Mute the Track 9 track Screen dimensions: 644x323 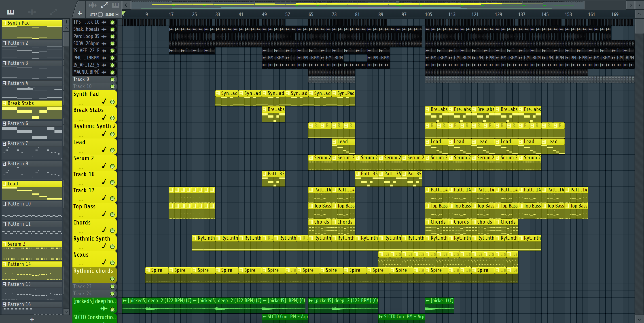coord(112,80)
